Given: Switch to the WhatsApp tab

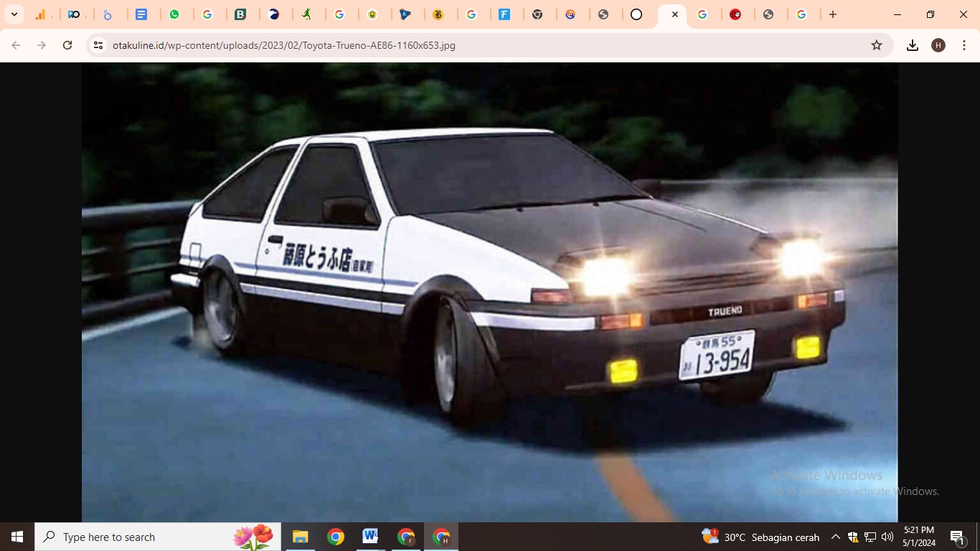Looking at the screenshot, I should pos(176,14).
